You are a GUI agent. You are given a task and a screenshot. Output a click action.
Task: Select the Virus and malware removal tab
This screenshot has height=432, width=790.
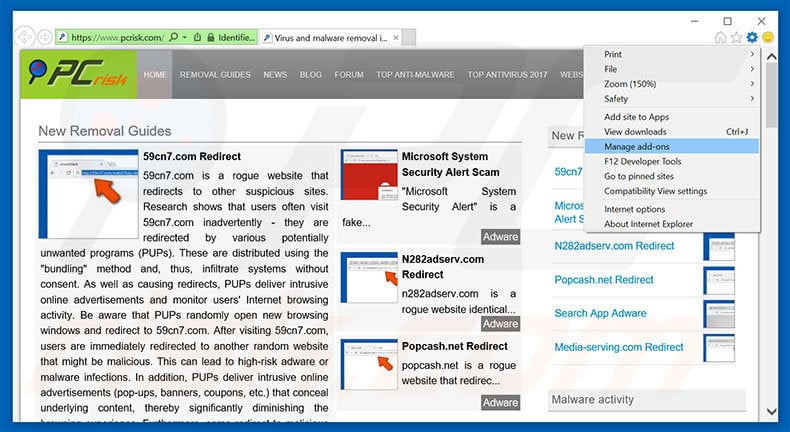coord(331,38)
